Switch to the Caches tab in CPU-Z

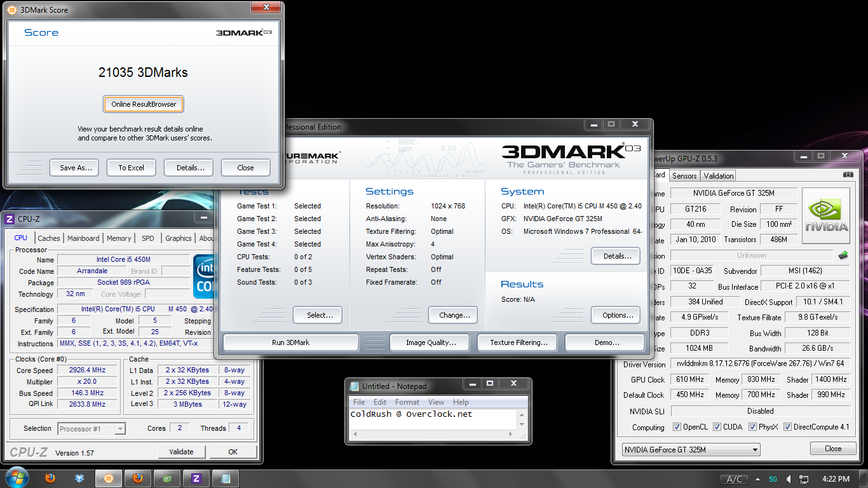[48, 238]
